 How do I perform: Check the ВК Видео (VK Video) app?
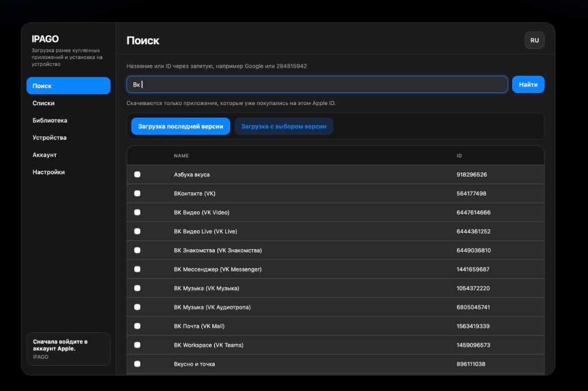click(137, 212)
